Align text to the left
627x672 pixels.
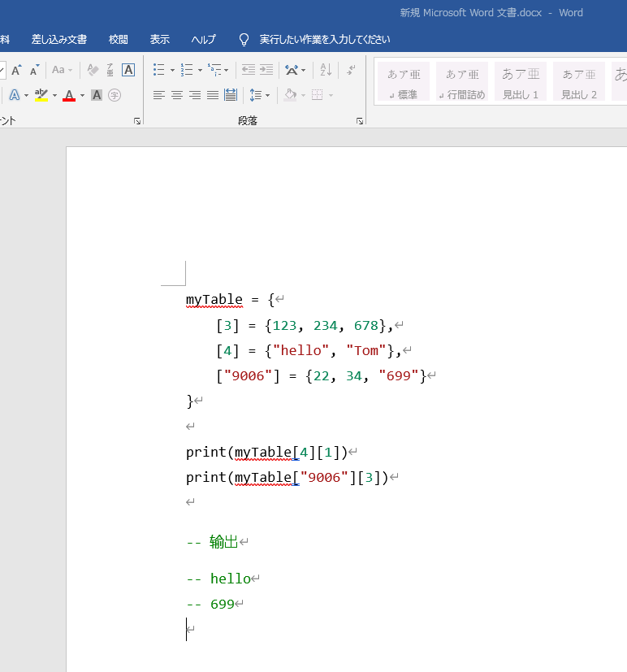click(x=159, y=95)
